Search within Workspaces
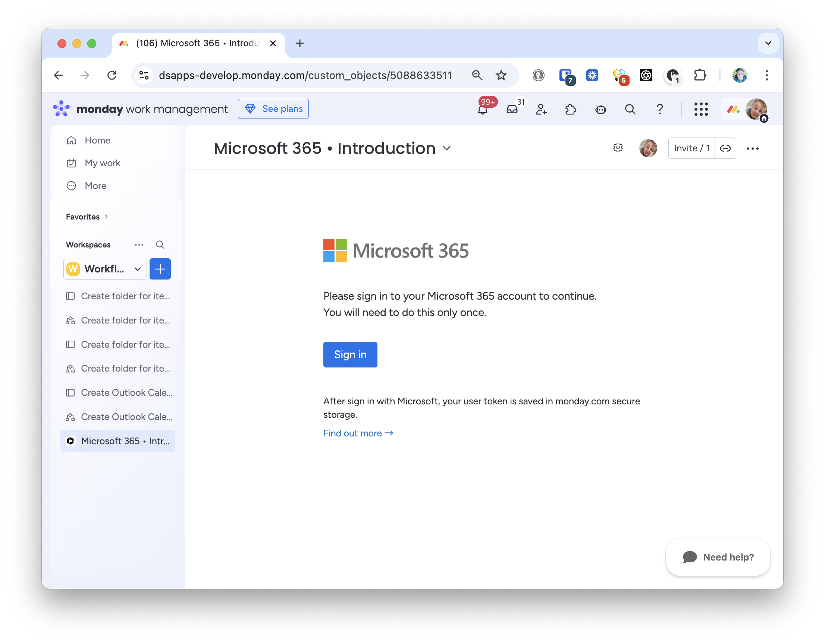Screen dimensions: 825x644 point(160,244)
